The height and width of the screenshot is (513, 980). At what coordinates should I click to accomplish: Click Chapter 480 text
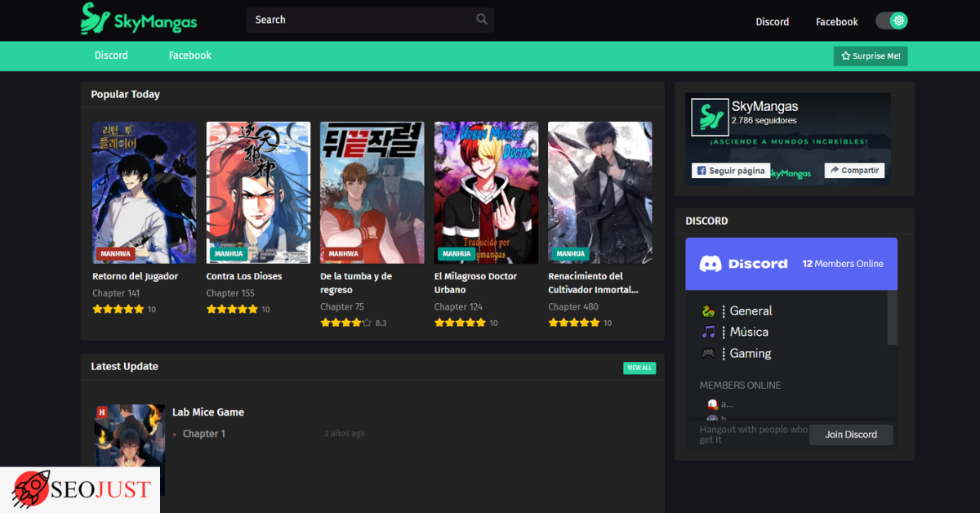[x=573, y=307]
